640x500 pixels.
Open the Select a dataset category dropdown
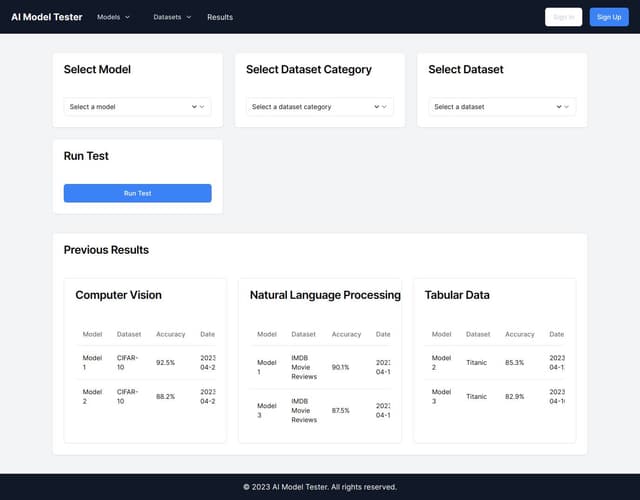click(x=320, y=107)
